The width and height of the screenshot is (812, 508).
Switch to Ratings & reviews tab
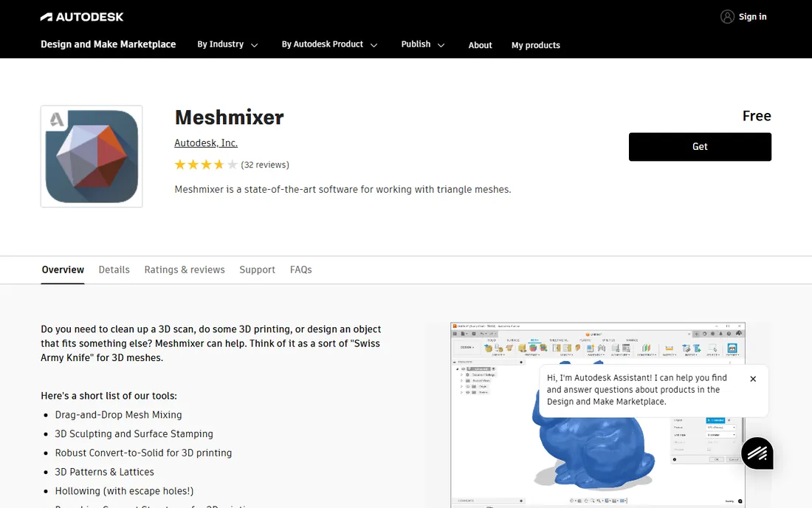pos(185,270)
